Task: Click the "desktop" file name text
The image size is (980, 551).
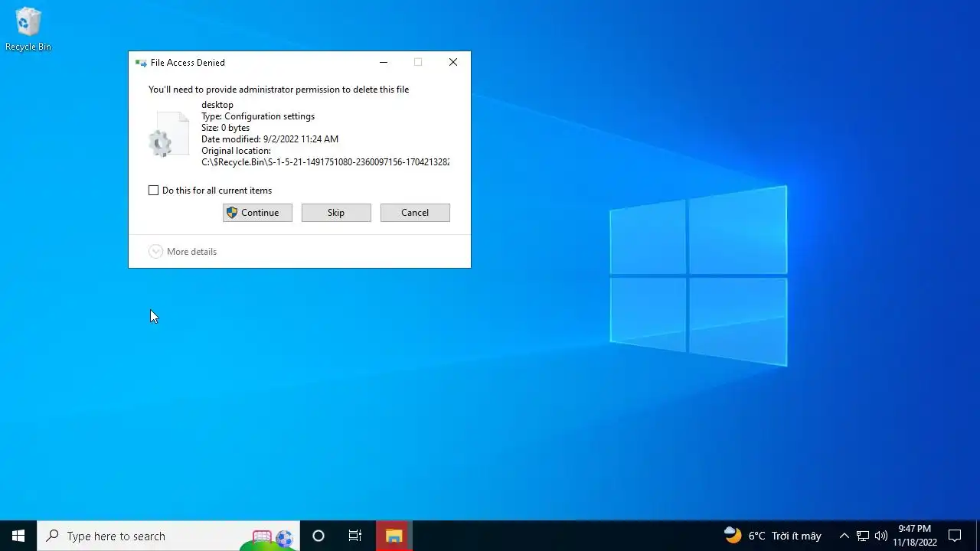Action: point(217,105)
